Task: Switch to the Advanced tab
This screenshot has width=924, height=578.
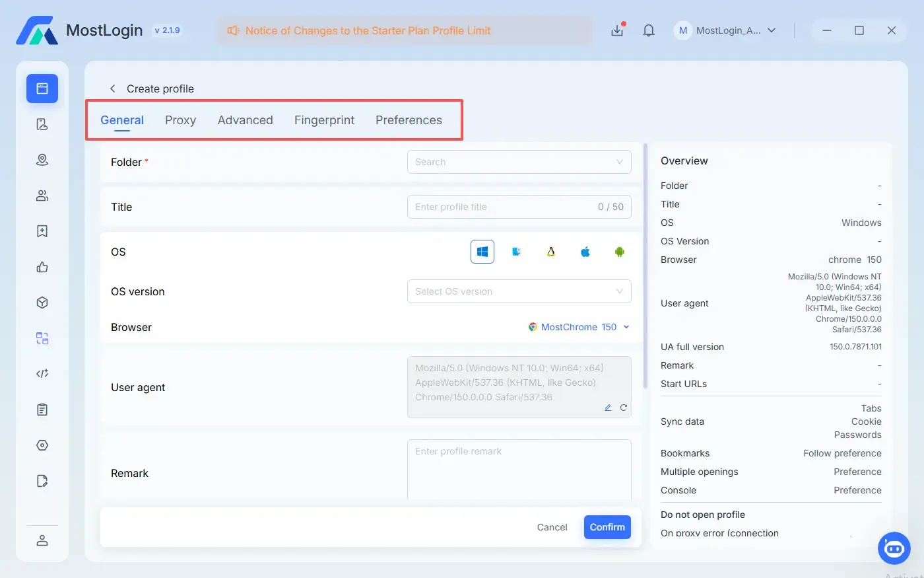Action: (x=245, y=120)
